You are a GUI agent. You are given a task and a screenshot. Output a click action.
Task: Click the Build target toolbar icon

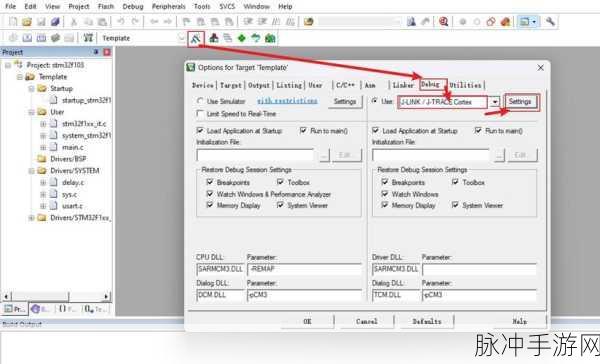coord(27,38)
